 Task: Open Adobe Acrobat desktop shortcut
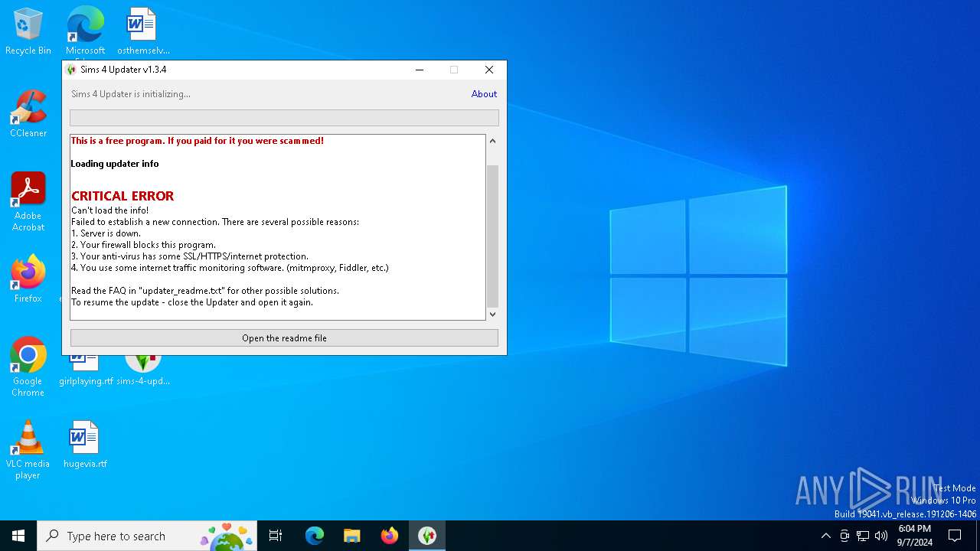pyautogui.click(x=28, y=202)
